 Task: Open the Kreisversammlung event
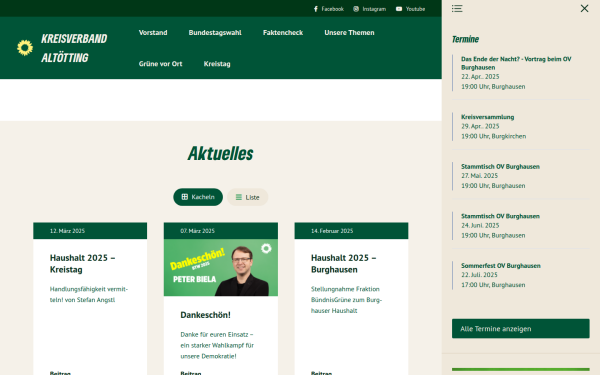pyautogui.click(x=488, y=117)
